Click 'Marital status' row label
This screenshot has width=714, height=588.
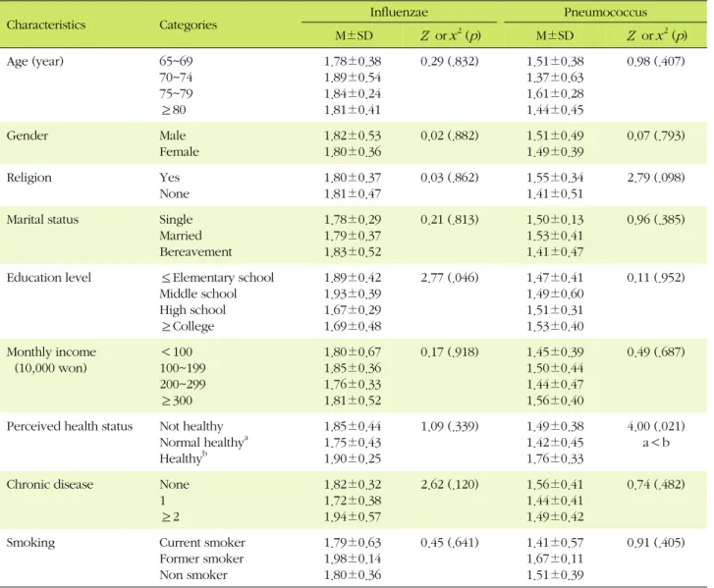point(42,219)
